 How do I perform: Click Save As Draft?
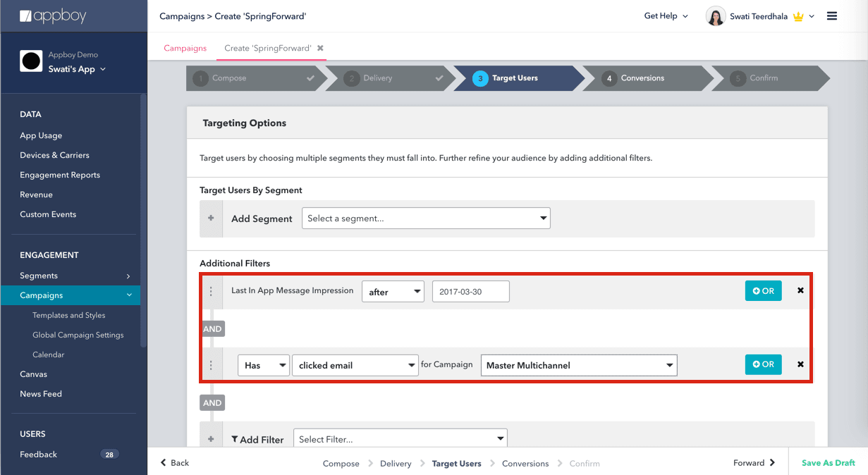point(828,463)
